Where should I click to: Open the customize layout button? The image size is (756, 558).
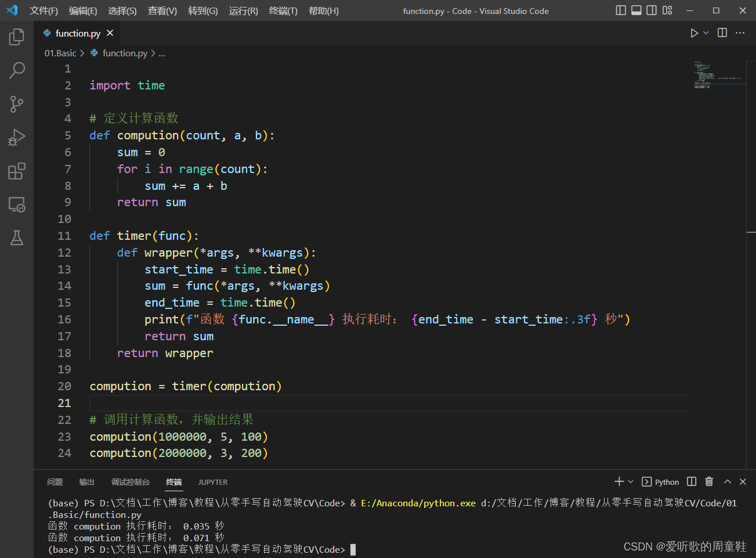pyautogui.click(x=667, y=10)
